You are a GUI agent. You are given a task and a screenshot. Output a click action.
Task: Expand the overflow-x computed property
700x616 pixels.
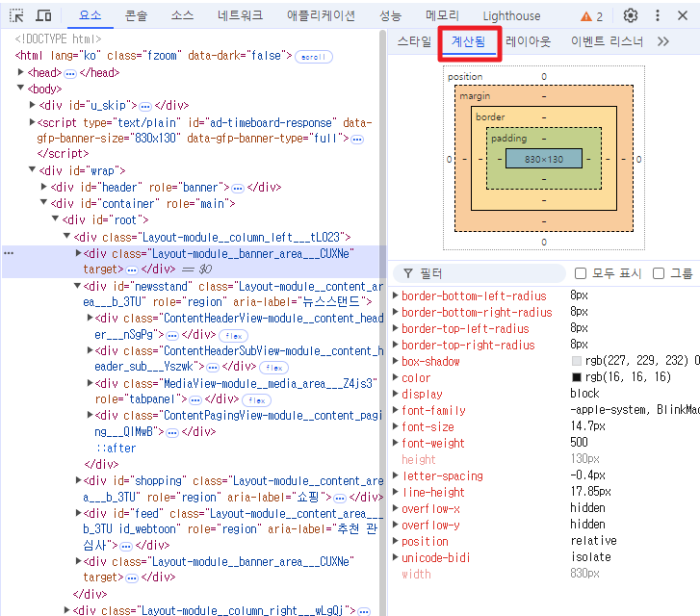[x=396, y=508]
